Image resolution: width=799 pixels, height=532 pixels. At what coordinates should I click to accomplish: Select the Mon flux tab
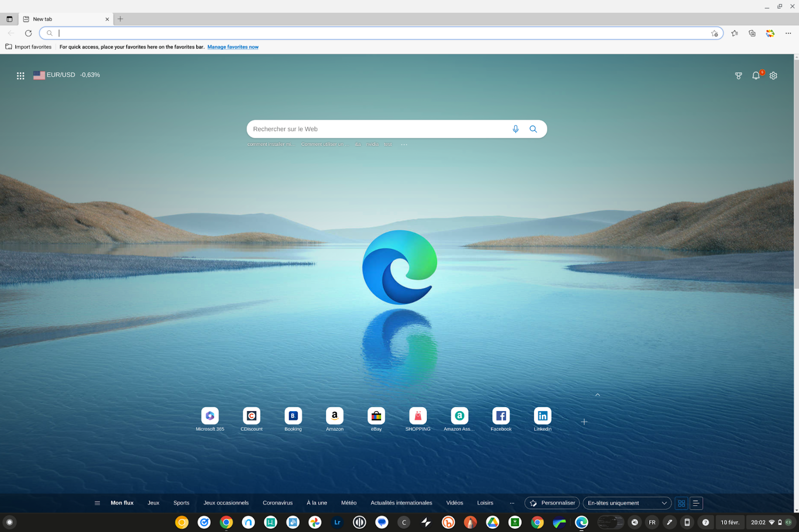tap(122, 503)
